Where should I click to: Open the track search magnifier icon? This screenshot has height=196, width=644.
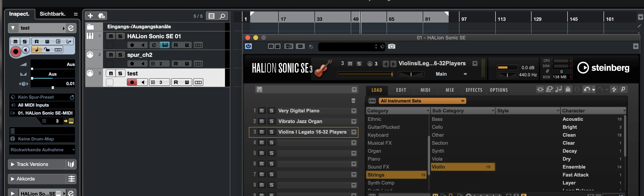pos(222,16)
